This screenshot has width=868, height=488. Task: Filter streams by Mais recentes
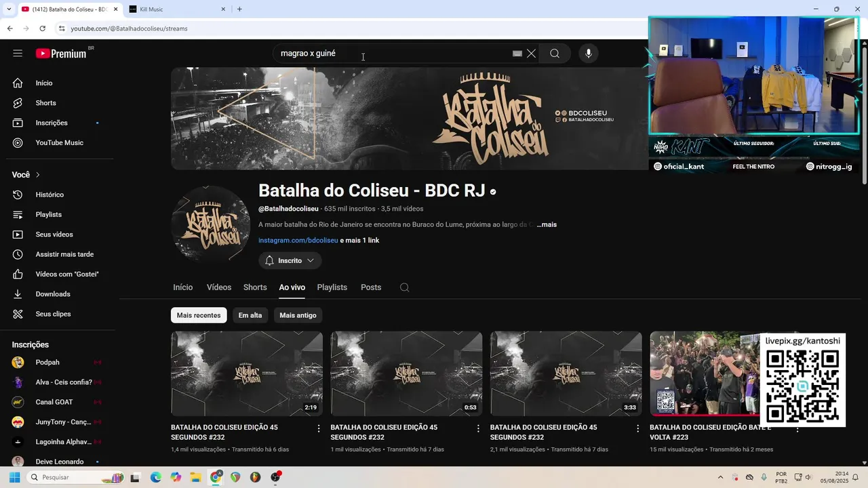click(x=199, y=315)
